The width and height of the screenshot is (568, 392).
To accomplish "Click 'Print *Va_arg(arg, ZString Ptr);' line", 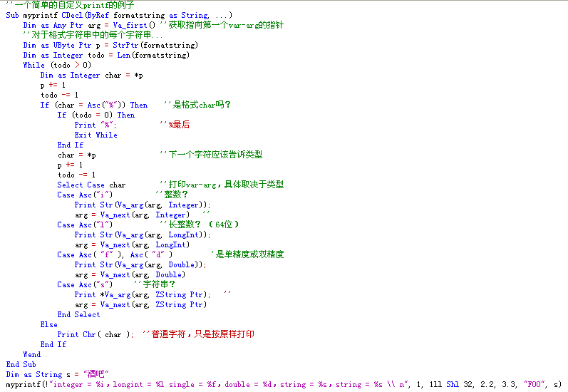I will [143, 295].
